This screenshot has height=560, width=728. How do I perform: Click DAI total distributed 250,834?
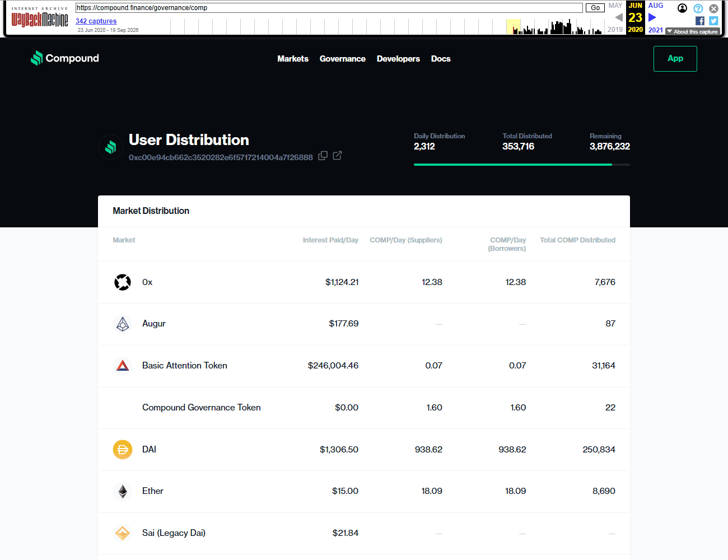coord(599,450)
